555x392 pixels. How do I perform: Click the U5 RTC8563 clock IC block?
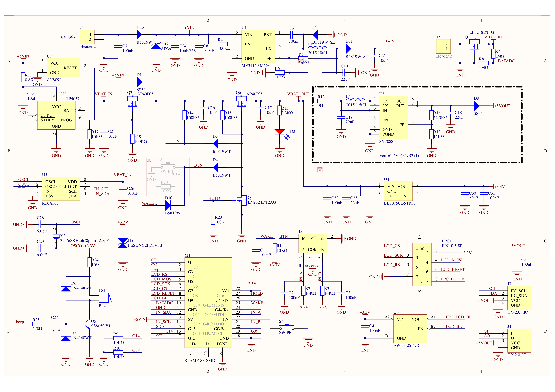pyautogui.click(x=61, y=189)
